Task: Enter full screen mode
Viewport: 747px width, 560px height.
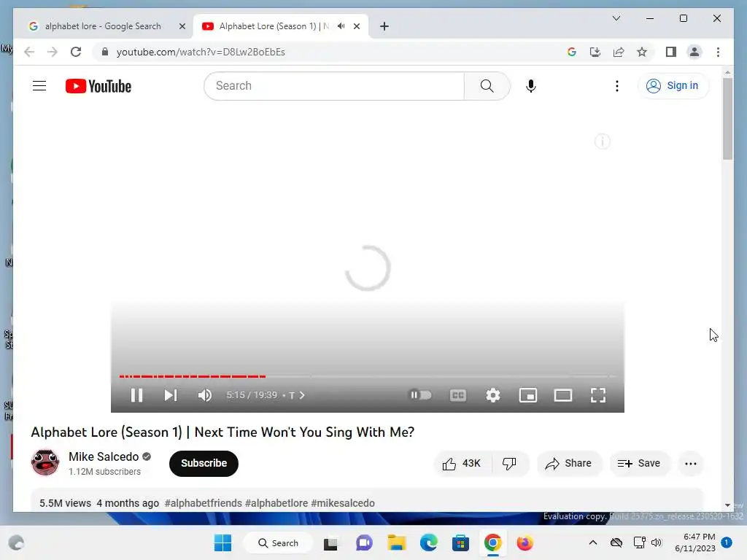Action: point(598,395)
